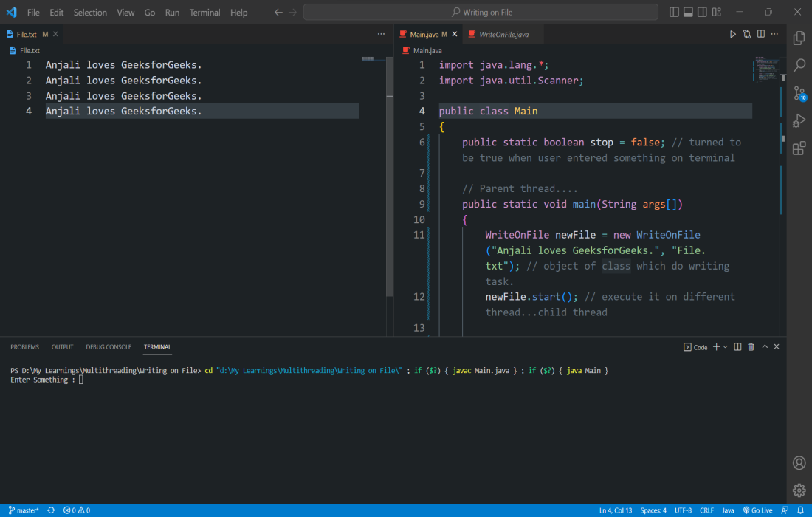Go back using the navigation arrow
This screenshot has height=517, width=812.
coord(278,12)
